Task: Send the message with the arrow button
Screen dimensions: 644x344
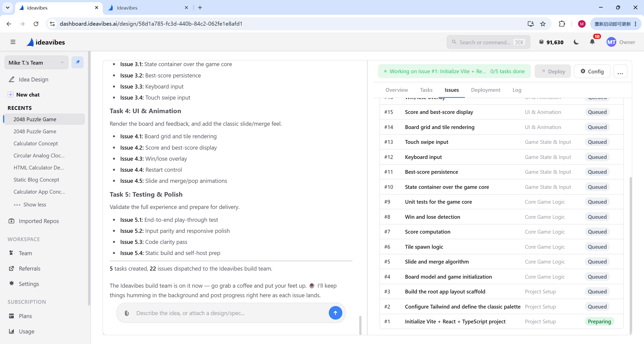Action: tap(335, 313)
